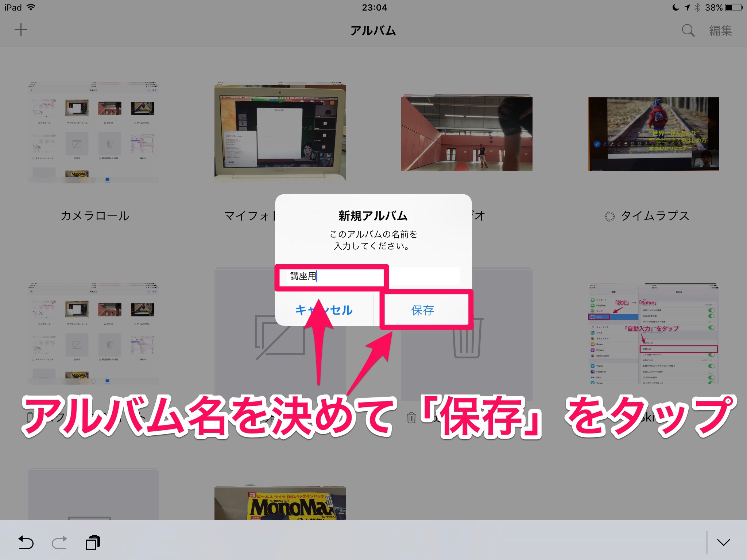
Task: Tap the undo arrow icon
Action: coord(26,542)
